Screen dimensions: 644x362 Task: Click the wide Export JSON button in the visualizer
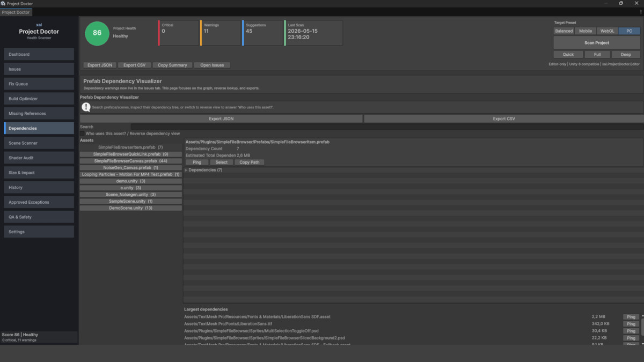[x=221, y=119]
